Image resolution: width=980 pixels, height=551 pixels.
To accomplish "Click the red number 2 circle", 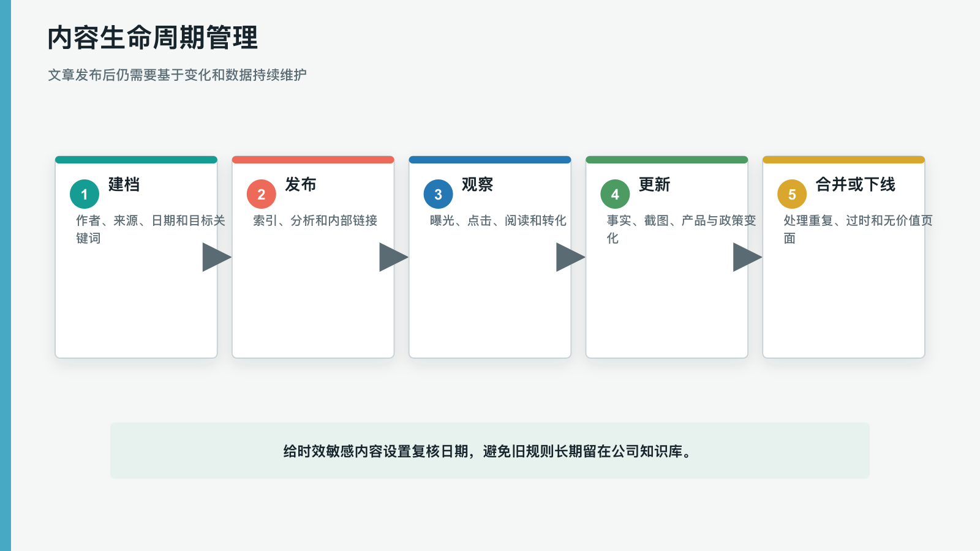I will coord(262,194).
